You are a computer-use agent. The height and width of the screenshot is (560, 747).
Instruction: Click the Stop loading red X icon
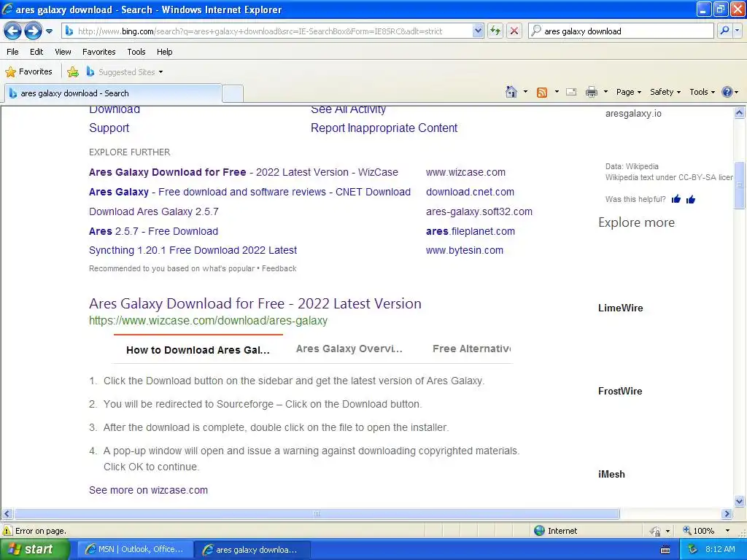point(514,31)
